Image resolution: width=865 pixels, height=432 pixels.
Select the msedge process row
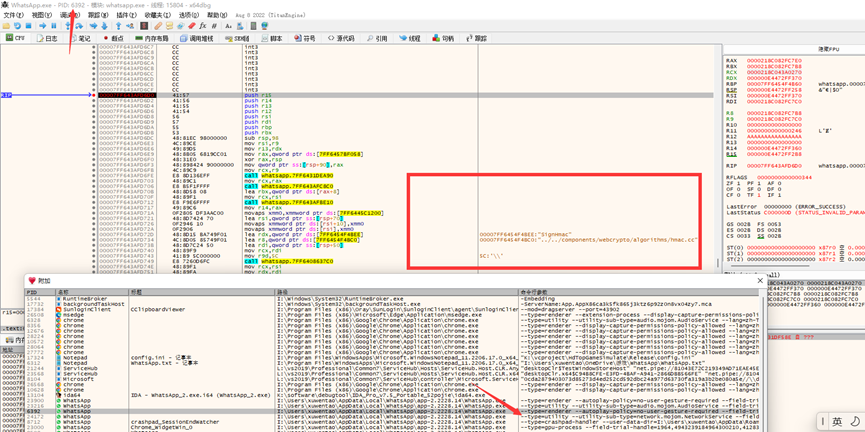click(x=393, y=314)
